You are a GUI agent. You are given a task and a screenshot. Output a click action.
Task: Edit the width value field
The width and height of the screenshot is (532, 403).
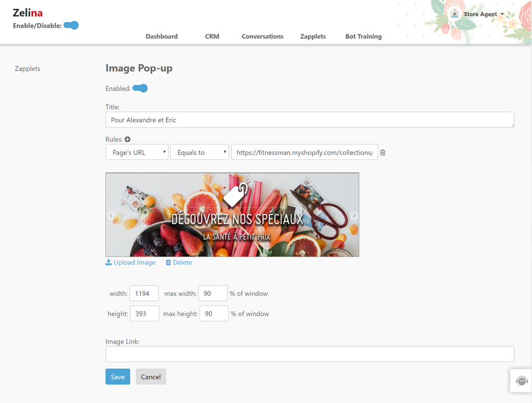144,293
